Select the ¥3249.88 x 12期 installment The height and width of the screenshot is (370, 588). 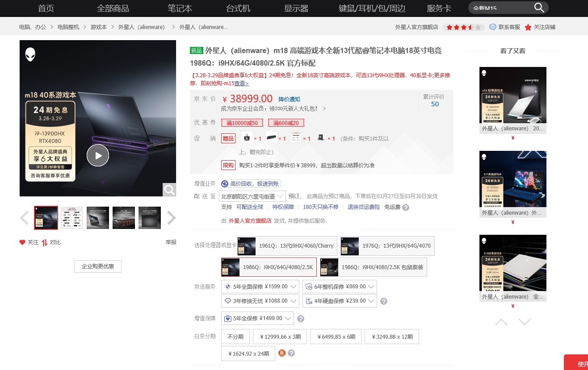(x=392, y=337)
